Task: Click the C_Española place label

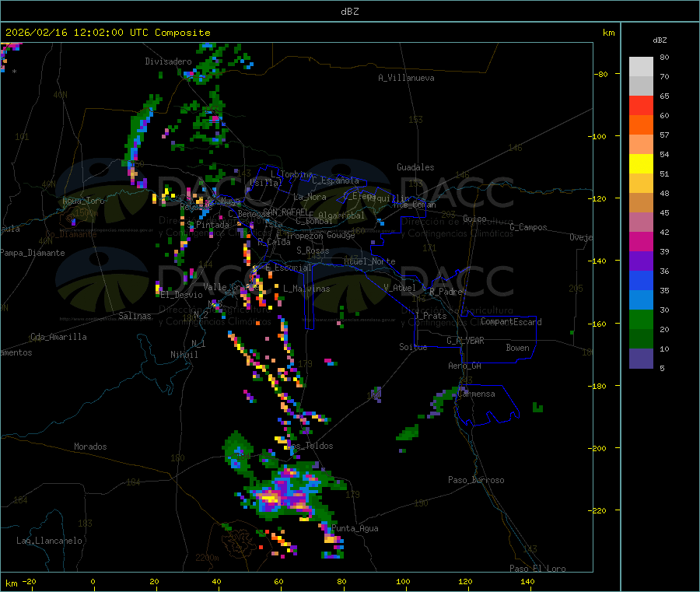Action: 335,180
